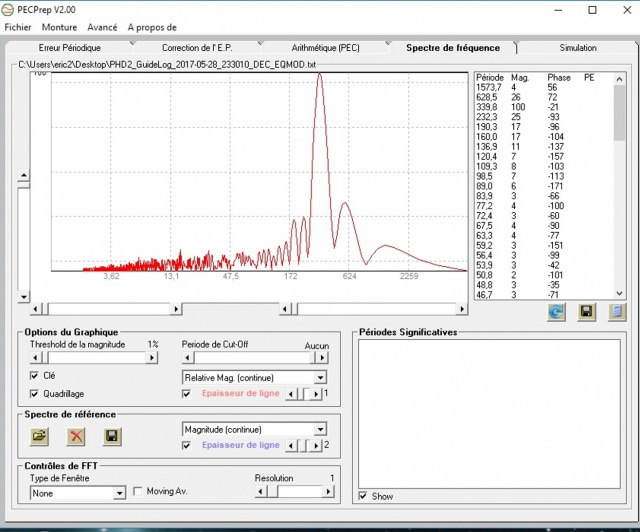Click vertical zoom scrollbar up arrow
This screenshot has height=532, width=640.
pos(24,176)
